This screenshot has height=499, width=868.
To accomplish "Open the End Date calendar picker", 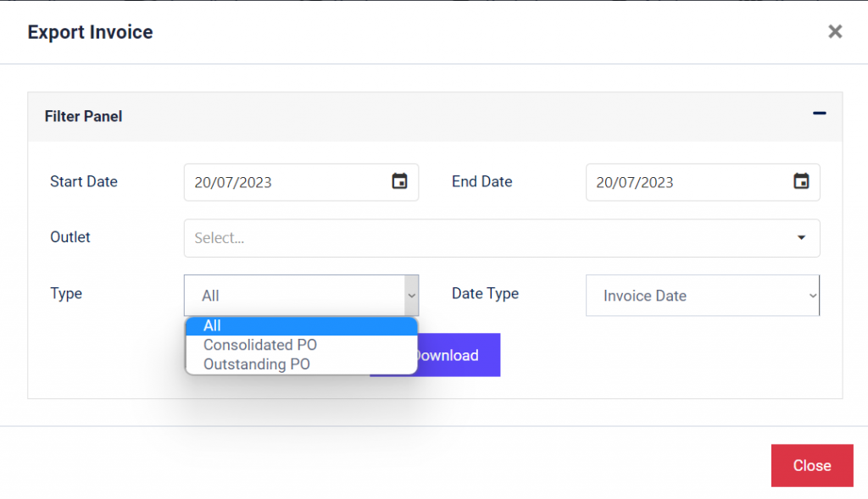I will click(x=802, y=181).
